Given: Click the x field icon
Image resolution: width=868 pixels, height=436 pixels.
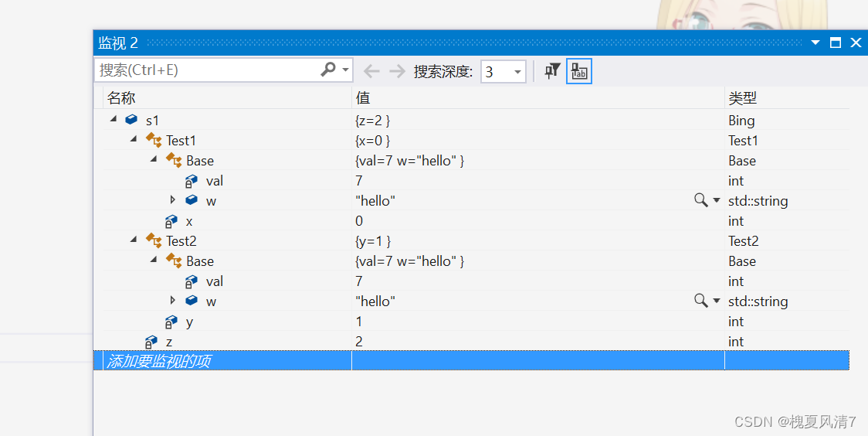Looking at the screenshot, I should click(x=171, y=222).
